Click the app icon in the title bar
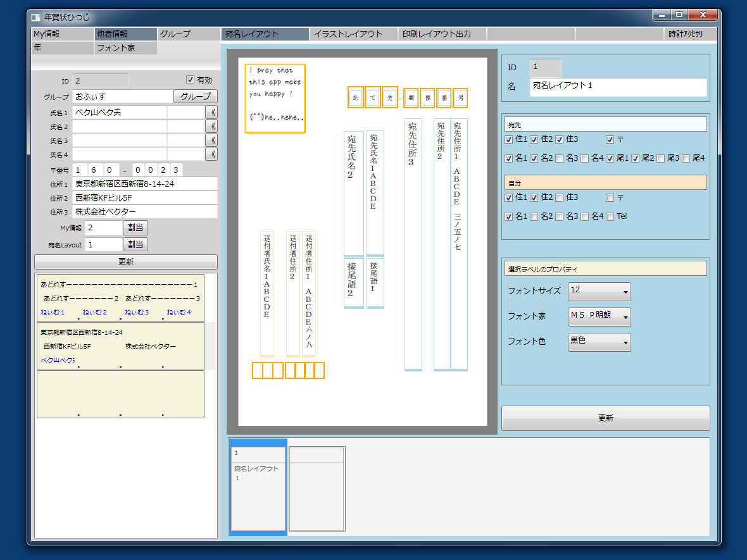 pos(35,17)
